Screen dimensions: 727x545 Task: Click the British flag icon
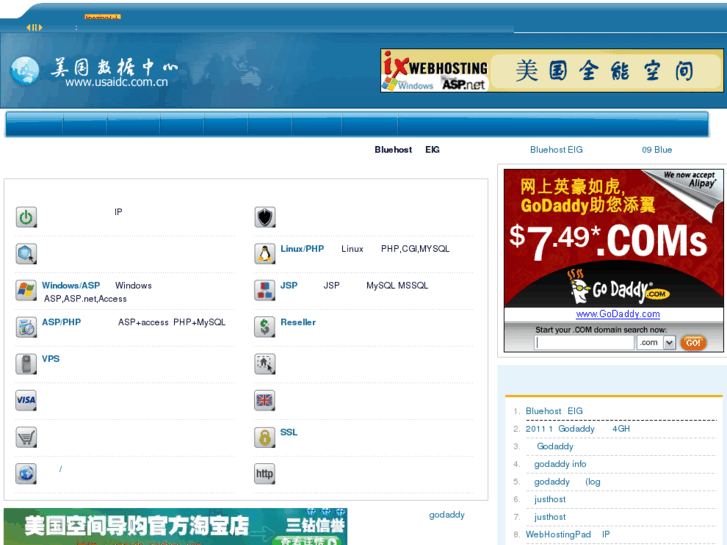tap(265, 400)
